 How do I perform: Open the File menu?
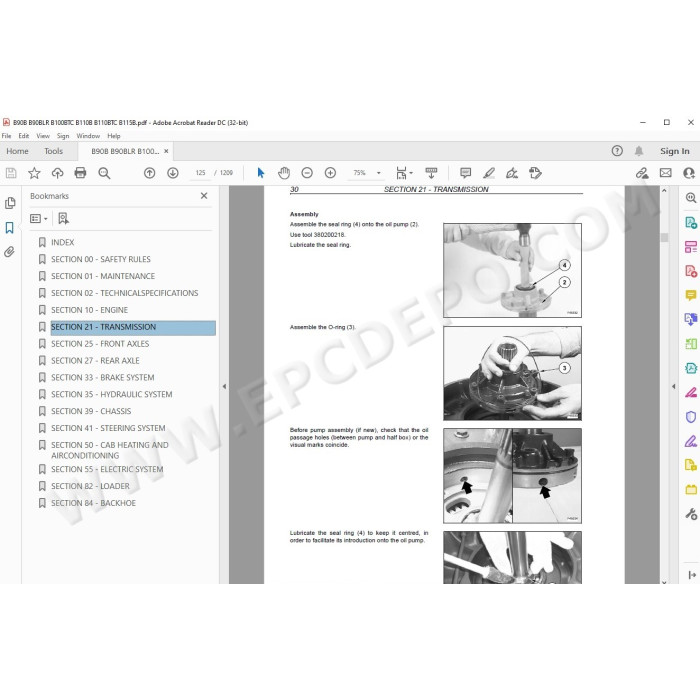click(6, 136)
